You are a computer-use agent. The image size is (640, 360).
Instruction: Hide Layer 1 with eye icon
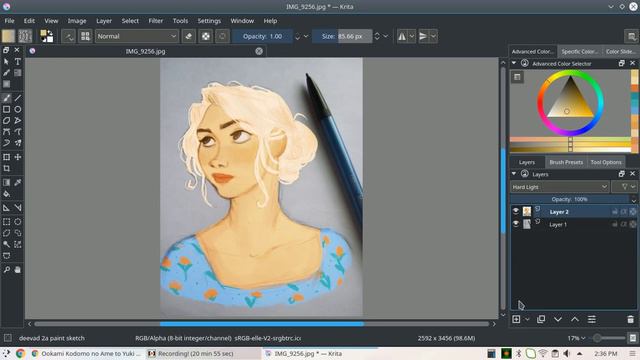[516, 224]
